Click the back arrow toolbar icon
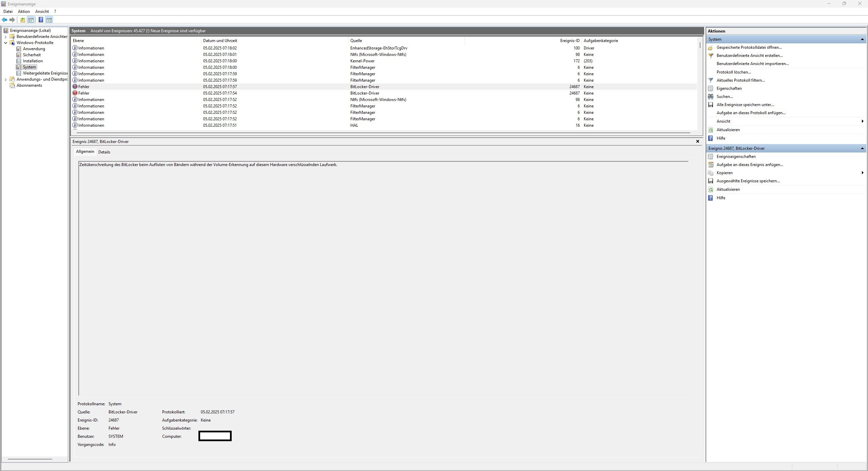Screen dimensions: 868x471 click(x=4, y=20)
